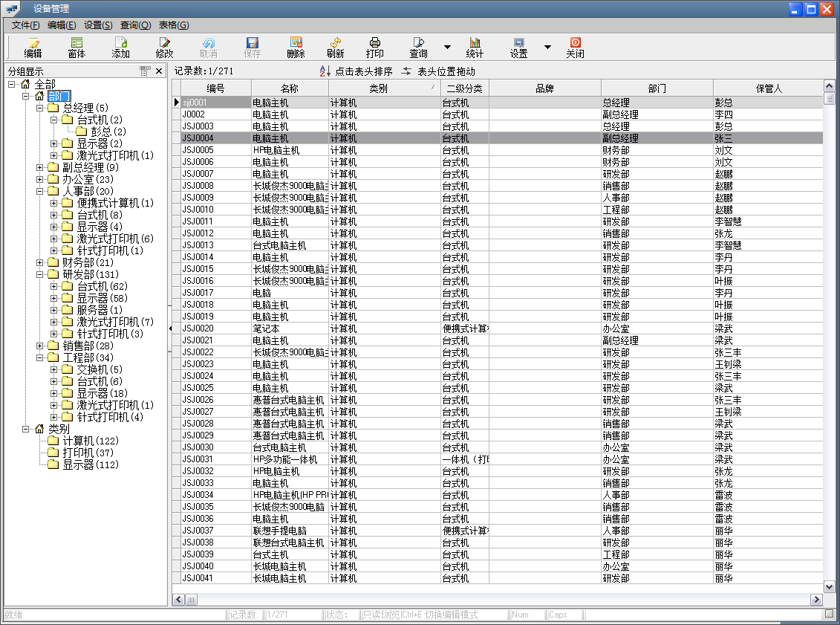The image size is (840, 625).
Task: Click the 保存 (Save) toolbar icon
Action: tap(253, 43)
